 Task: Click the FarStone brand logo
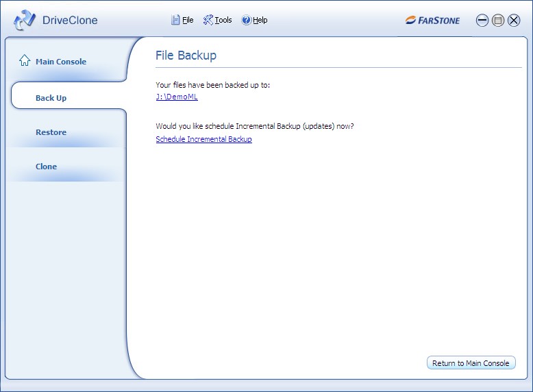[432, 21]
